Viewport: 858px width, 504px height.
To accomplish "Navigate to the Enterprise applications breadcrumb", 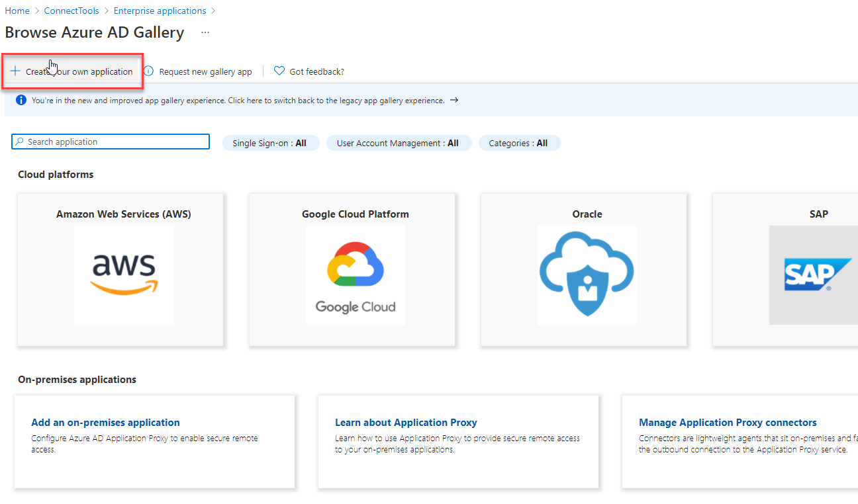I will coord(160,11).
